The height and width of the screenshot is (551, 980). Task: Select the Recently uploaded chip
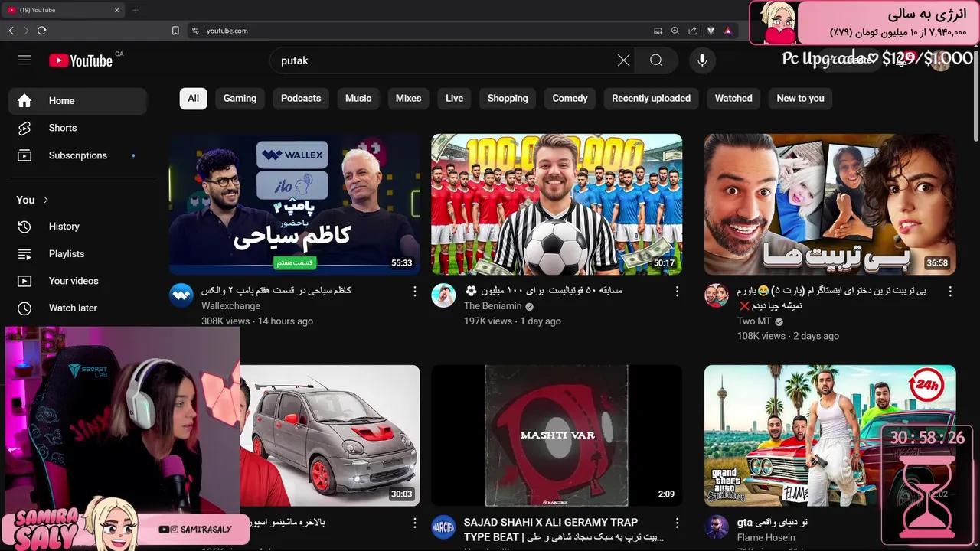[x=651, y=98]
